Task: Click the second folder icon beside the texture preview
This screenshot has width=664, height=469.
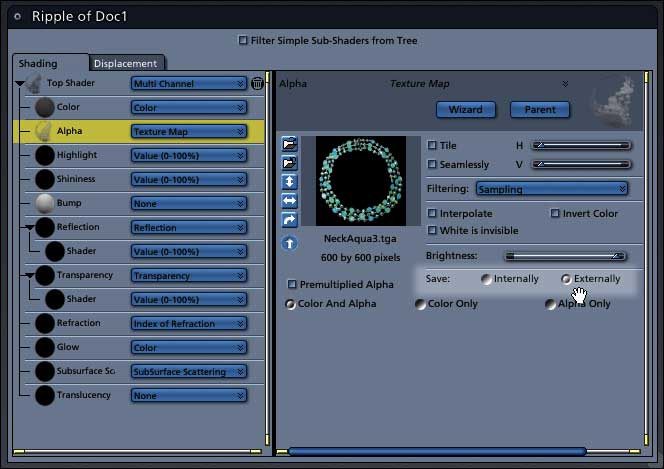Action: [290, 163]
